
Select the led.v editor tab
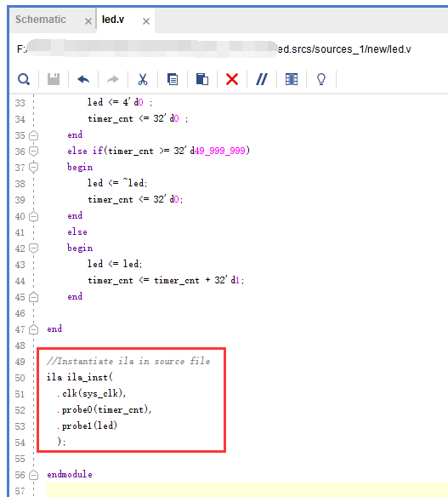[113, 20]
